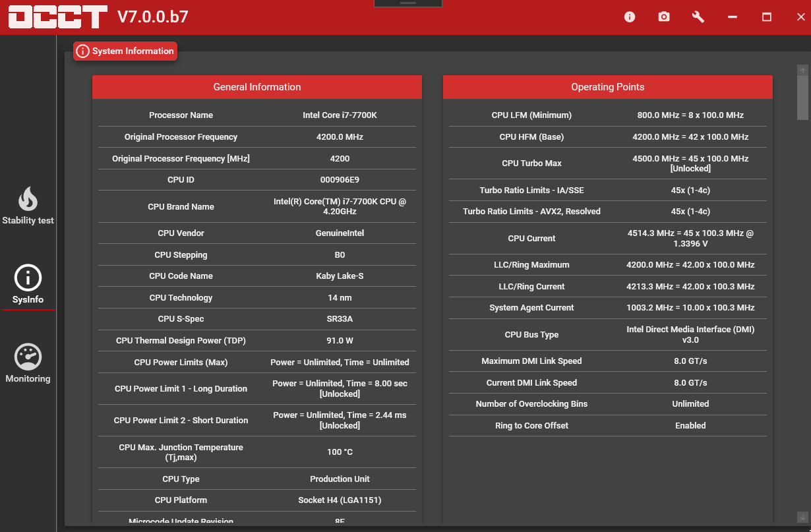Image resolution: width=811 pixels, height=532 pixels.
Task: Maximize the OCCT window
Action: (767, 17)
